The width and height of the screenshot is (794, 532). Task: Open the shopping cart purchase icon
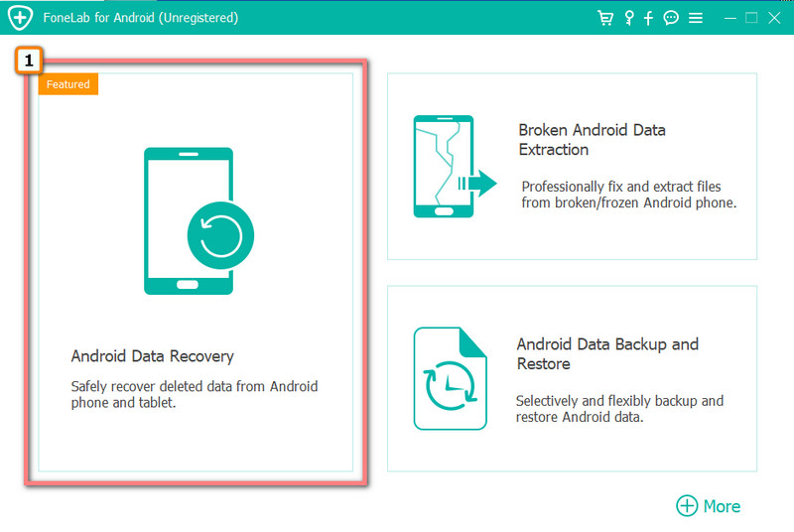coord(605,18)
